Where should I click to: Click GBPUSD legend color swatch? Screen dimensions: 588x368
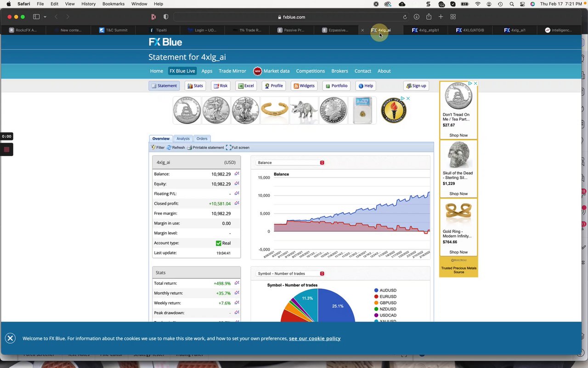pyautogui.click(x=376, y=303)
